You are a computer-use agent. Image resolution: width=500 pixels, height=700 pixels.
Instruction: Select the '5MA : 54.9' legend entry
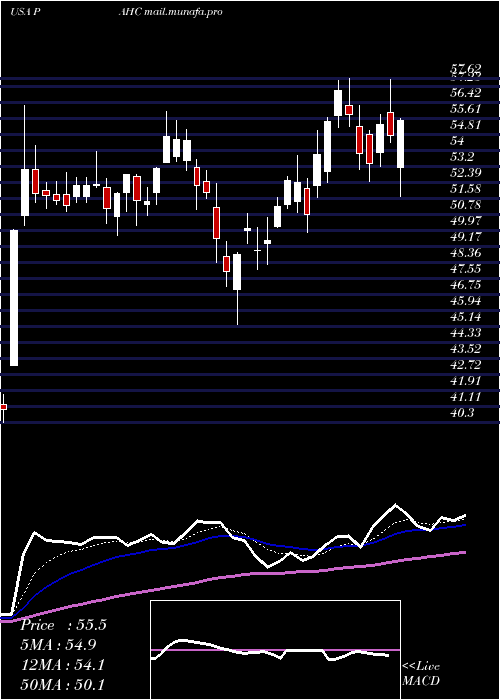[x=58, y=645]
